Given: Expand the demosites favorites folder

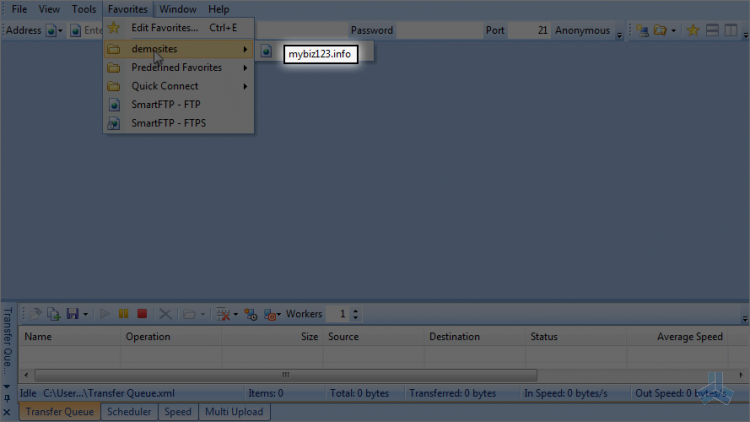Looking at the screenshot, I should 178,49.
